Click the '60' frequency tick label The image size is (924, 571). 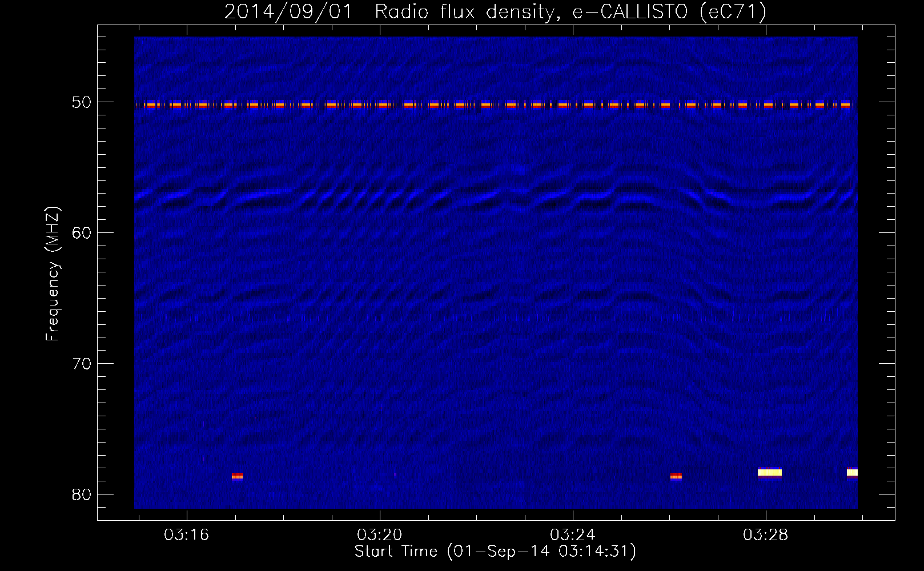pos(82,233)
